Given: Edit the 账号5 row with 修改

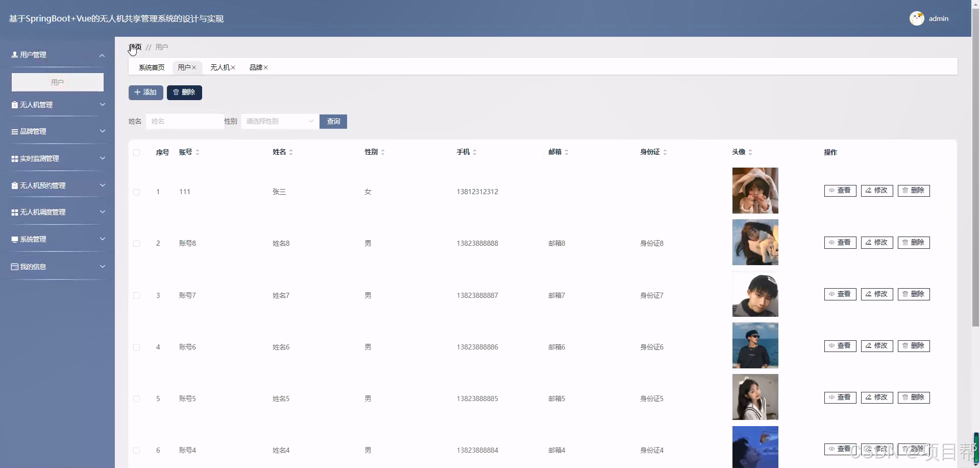Looking at the screenshot, I should 877,397.
